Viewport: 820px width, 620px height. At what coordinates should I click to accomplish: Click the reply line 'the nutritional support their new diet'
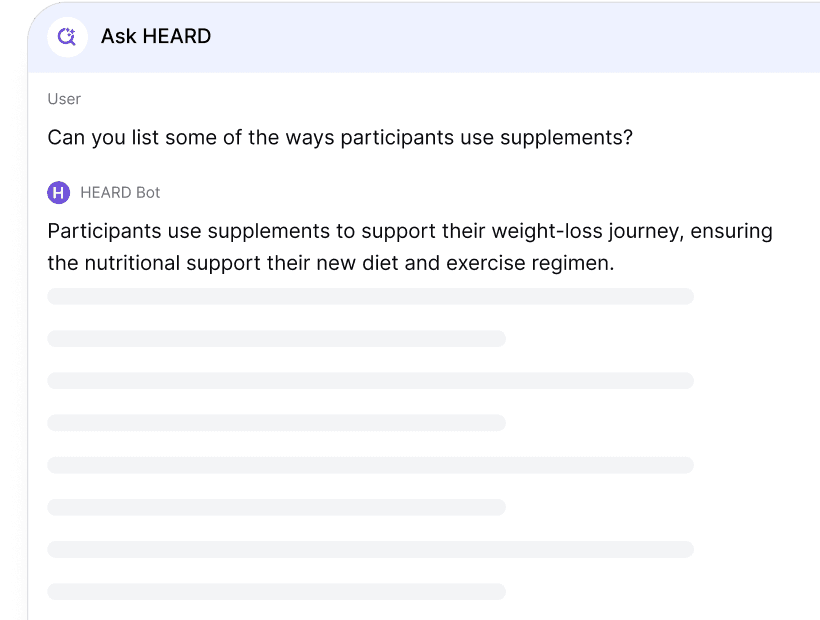click(331, 263)
